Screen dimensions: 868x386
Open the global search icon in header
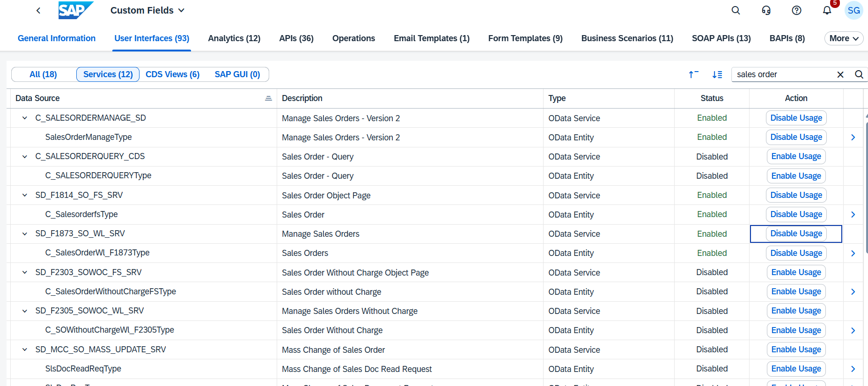[x=736, y=10]
